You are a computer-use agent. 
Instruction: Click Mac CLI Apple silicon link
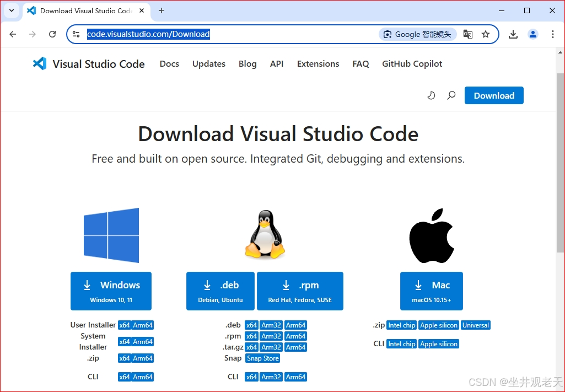pyautogui.click(x=439, y=343)
